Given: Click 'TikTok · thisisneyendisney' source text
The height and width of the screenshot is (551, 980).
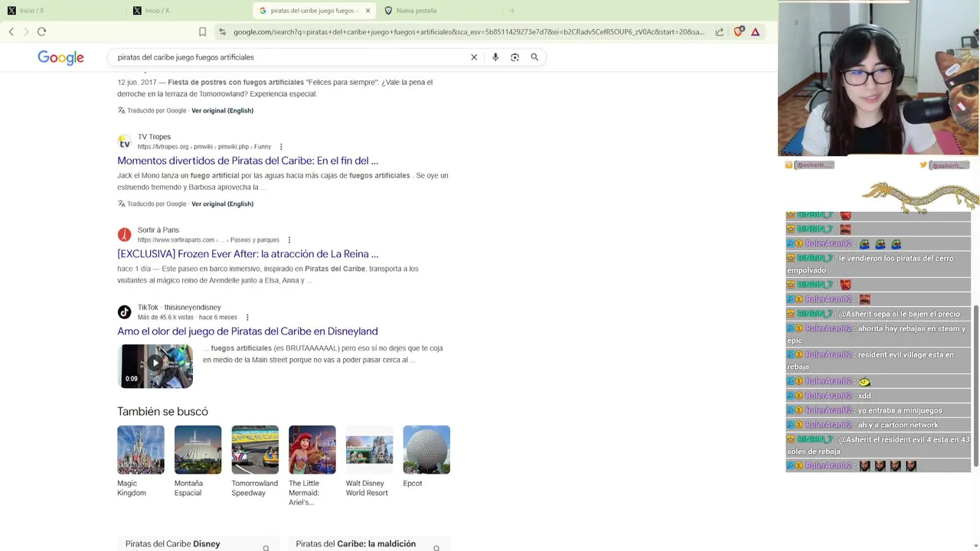Looking at the screenshot, I should pyautogui.click(x=179, y=307).
